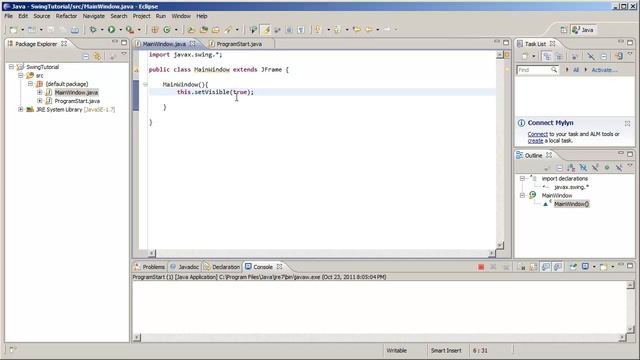Click New Task icon in Task List
640x360 pixels.
point(525,56)
